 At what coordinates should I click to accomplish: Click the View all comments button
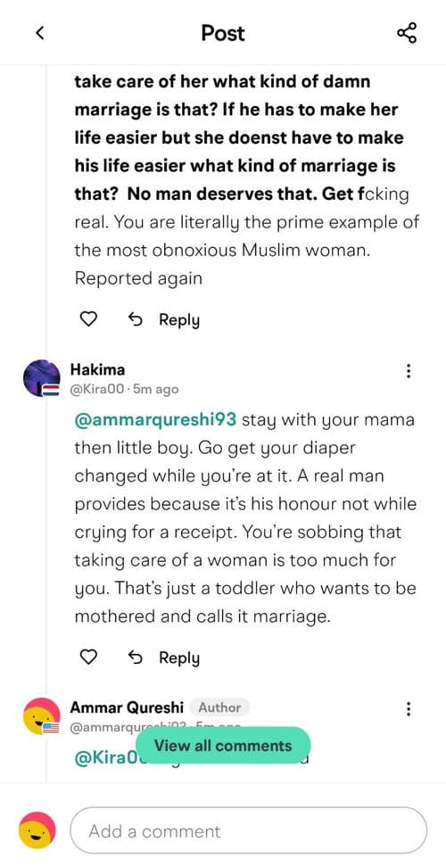pyautogui.click(x=223, y=746)
